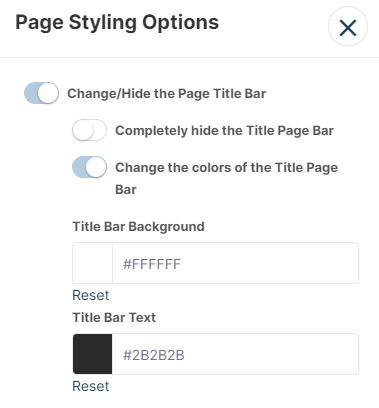The image size is (379, 408).
Task: Focus the #FFFFFF hex color field
Action: (235, 263)
